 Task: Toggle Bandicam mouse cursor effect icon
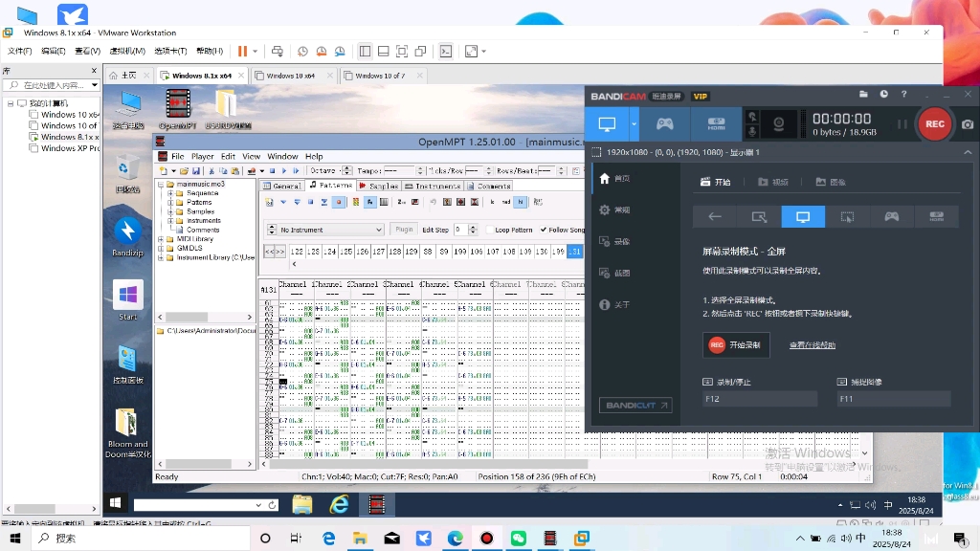point(752,116)
